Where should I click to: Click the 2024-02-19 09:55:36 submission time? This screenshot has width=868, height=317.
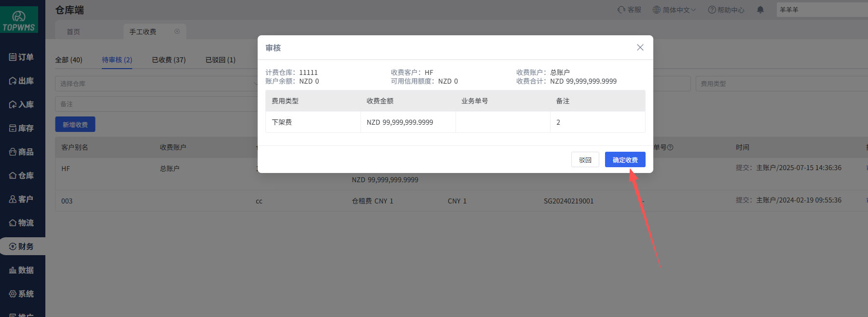[810, 200]
